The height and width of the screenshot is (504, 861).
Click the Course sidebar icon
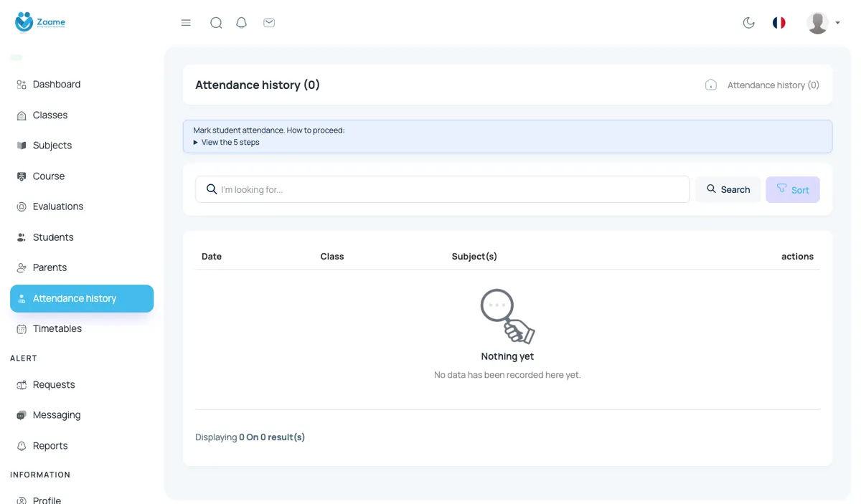click(x=22, y=176)
